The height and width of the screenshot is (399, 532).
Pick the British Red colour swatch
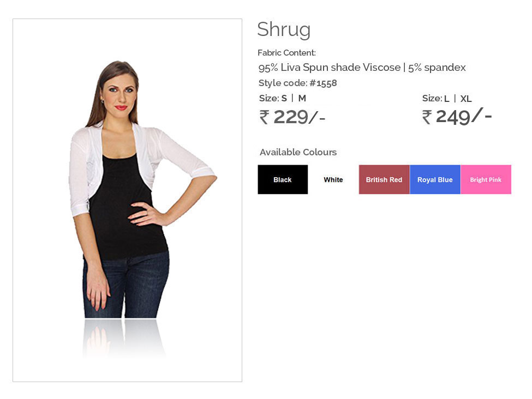pos(384,179)
